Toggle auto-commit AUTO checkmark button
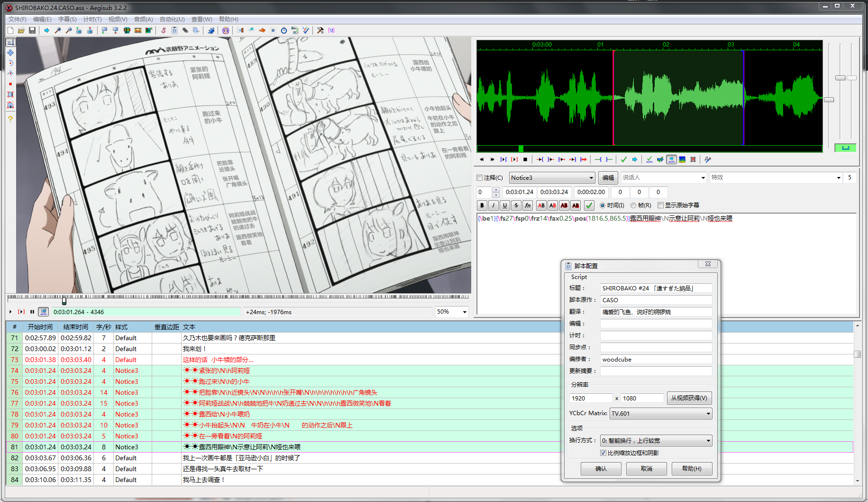The image size is (868, 502). coord(649,159)
